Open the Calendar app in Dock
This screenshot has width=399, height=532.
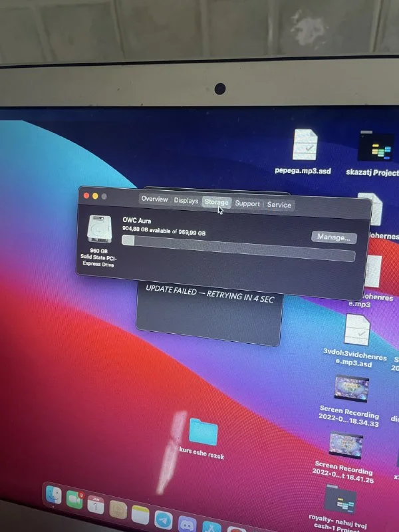pos(96,505)
